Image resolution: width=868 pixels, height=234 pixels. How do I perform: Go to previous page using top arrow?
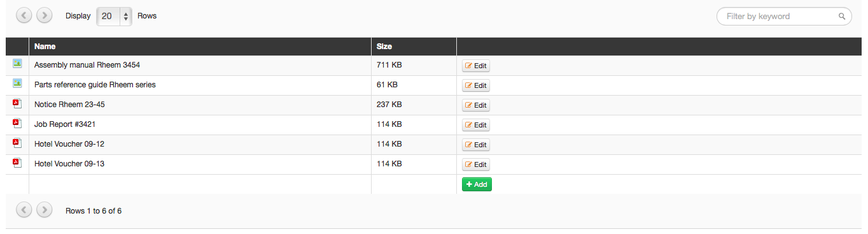pos(24,15)
